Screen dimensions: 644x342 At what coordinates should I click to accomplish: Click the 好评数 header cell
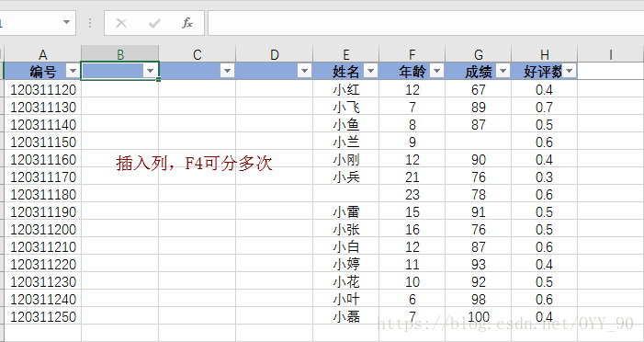tap(544, 71)
